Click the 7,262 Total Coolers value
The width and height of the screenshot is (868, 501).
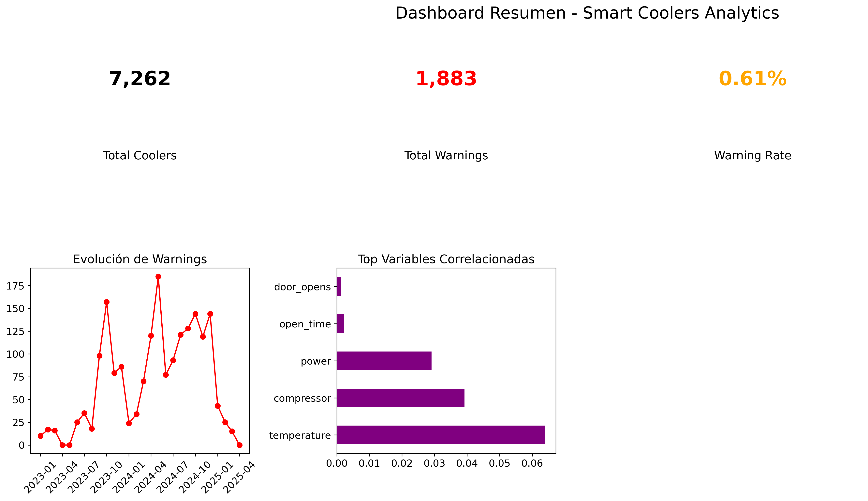(140, 79)
